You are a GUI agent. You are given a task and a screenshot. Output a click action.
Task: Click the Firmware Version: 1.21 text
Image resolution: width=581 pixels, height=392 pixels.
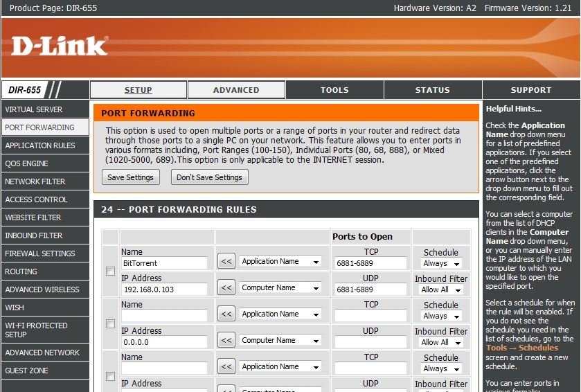(528, 8)
